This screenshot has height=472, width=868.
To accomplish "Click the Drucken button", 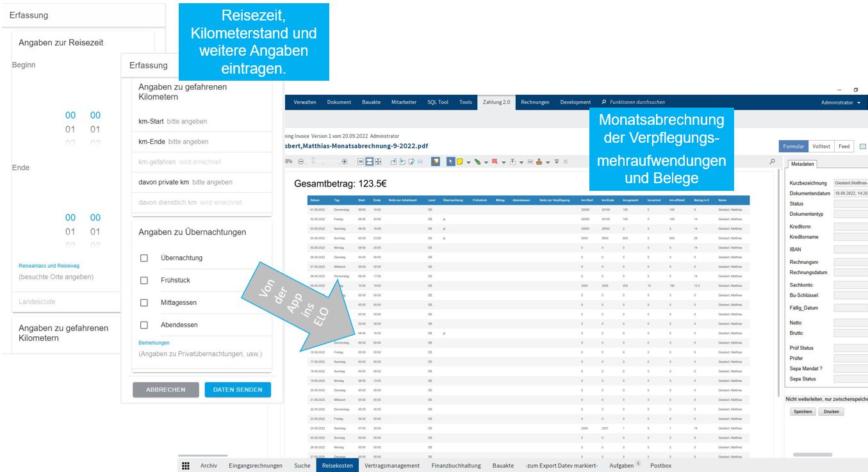I will tap(831, 411).
